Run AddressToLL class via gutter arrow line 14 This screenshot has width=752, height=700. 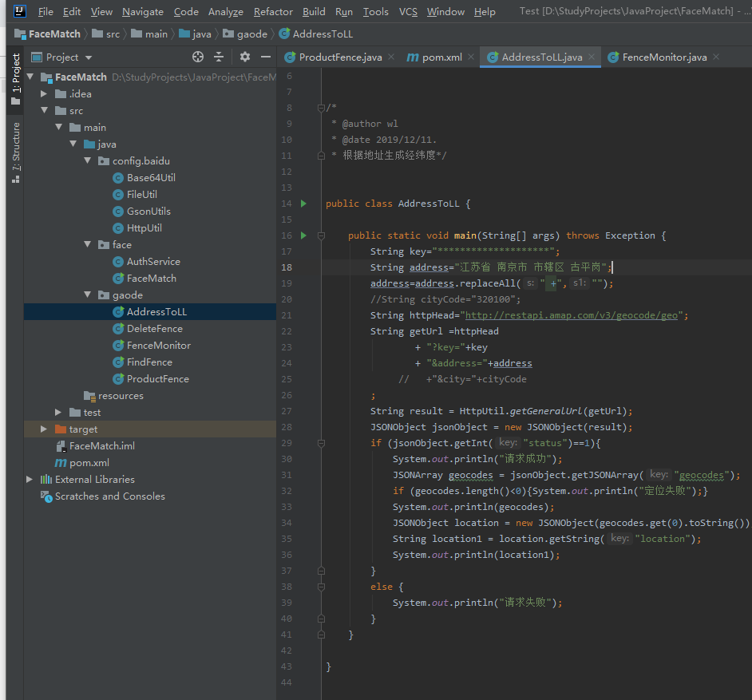(x=303, y=204)
